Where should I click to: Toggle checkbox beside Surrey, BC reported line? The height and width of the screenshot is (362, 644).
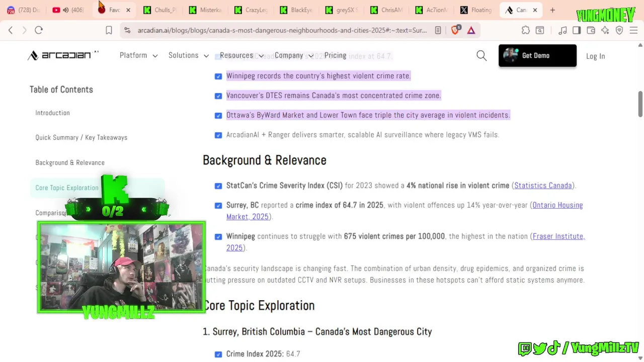218,206
